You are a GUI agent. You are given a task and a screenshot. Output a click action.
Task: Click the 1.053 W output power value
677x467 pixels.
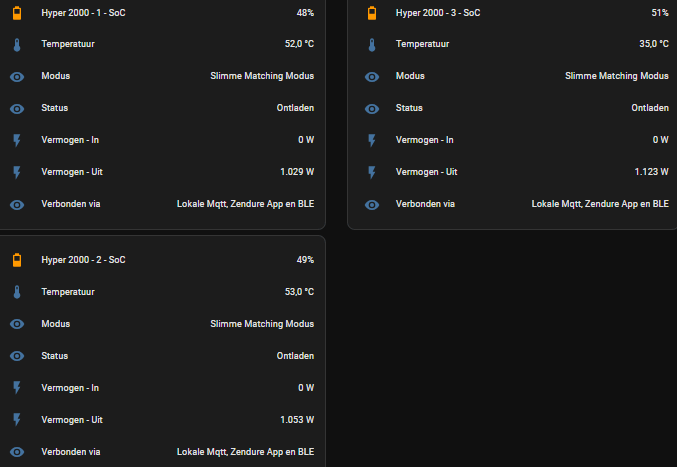[x=297, y=420]
